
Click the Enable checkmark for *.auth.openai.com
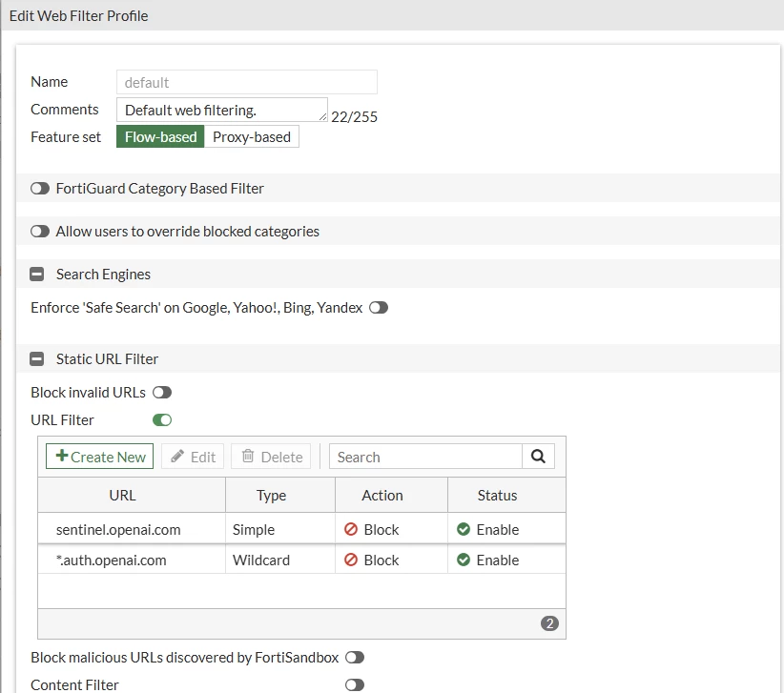(464, 560)
